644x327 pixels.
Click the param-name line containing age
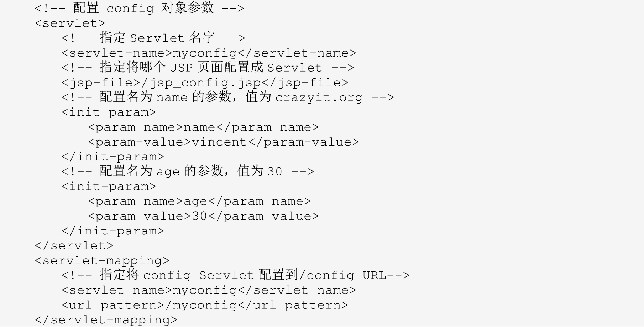199,201
